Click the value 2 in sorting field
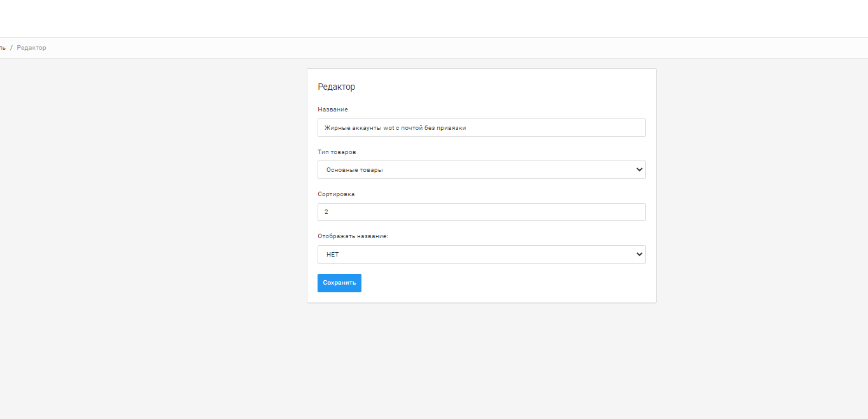Viewport: 868px width, 419px height. click(326, 212)
